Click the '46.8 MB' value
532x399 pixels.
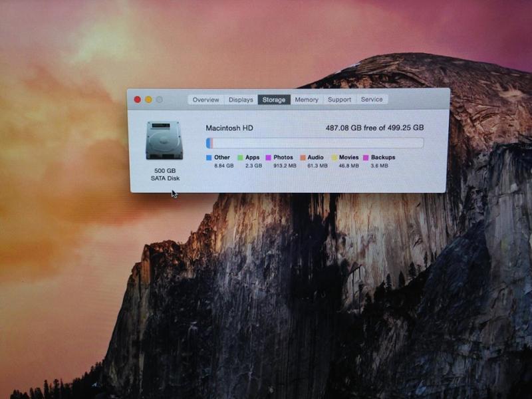(348, 166)
